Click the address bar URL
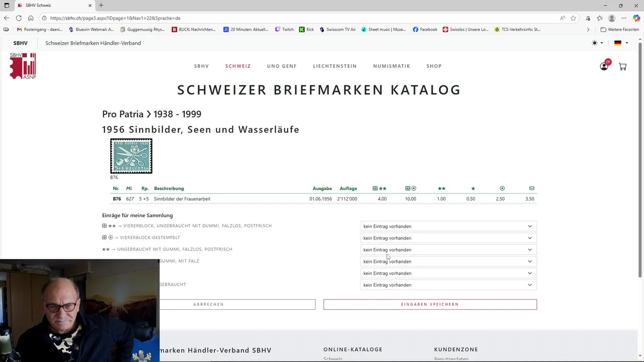Image resolution: width=644 pixels, height=362 pixels. pyautogui.click(x=115, y=18)
